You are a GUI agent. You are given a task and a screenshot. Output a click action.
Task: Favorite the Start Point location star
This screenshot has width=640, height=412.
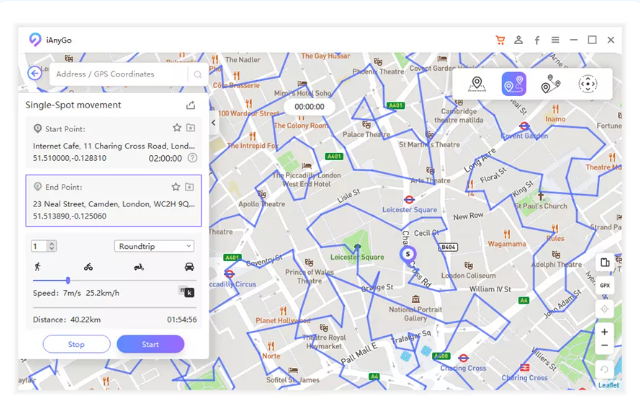(x=177, y=128)
